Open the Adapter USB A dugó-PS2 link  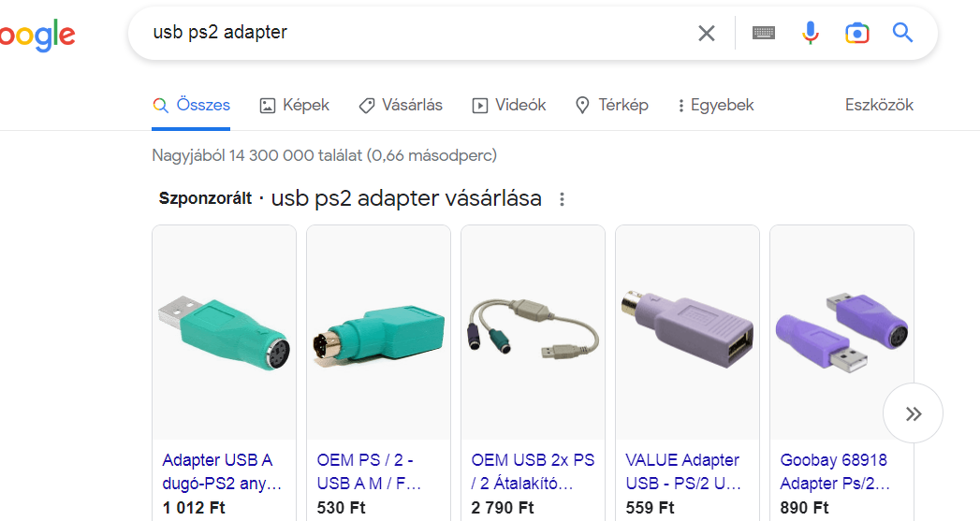(x=222, y=471)
